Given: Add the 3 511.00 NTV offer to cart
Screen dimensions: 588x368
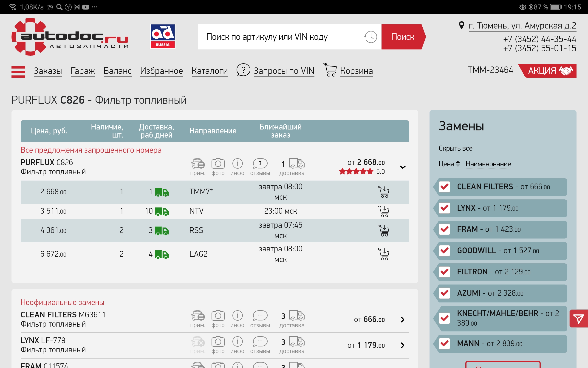Looking at the screenshot, I should (383, 211).
